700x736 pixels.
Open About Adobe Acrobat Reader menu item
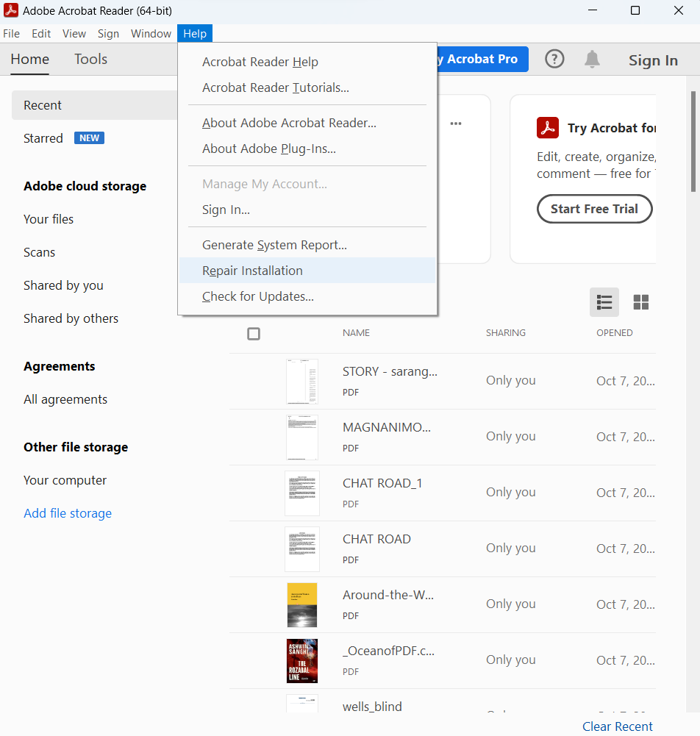pyautogui.click(x=289, y=123)
